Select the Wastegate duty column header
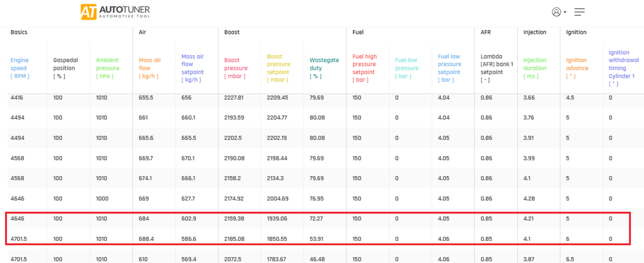The width and height of the screenshot is (644, 263). tap(324, 68)
